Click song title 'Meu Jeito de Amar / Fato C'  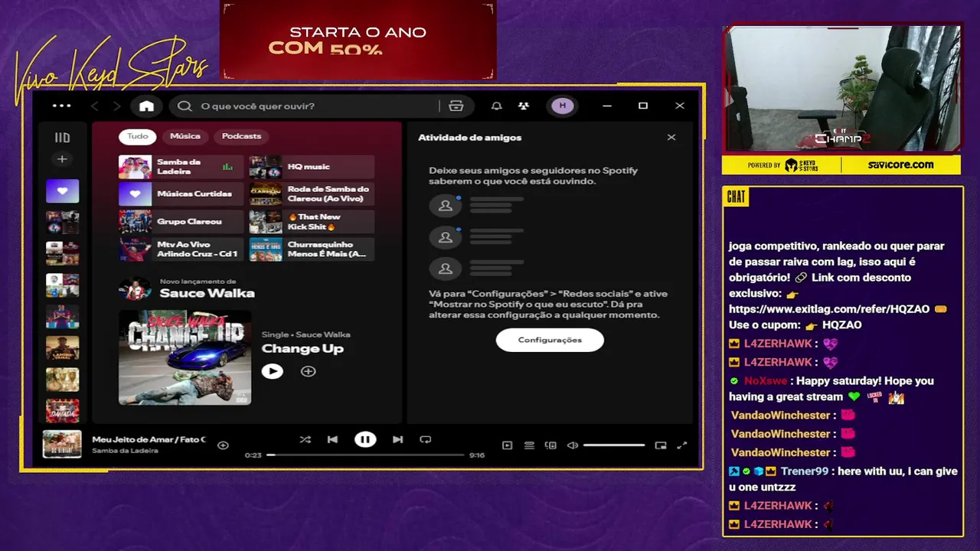pos(149,439)
